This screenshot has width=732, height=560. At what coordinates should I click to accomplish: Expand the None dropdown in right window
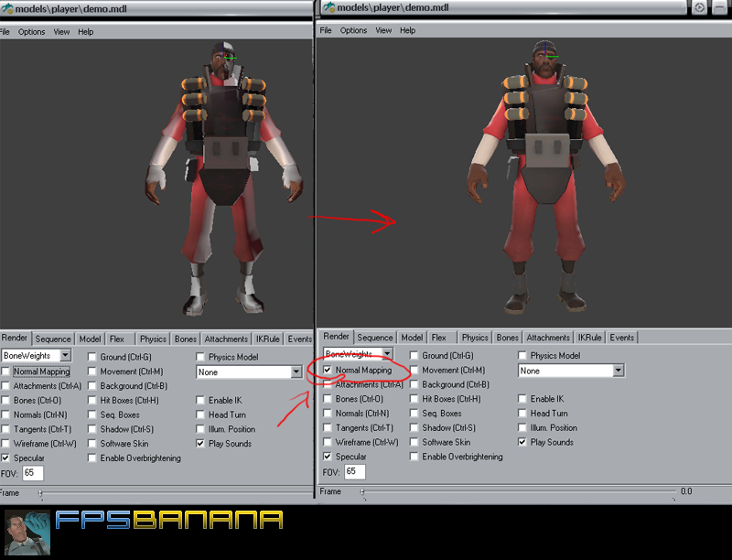pyautogui.click(x=619, y=371)
